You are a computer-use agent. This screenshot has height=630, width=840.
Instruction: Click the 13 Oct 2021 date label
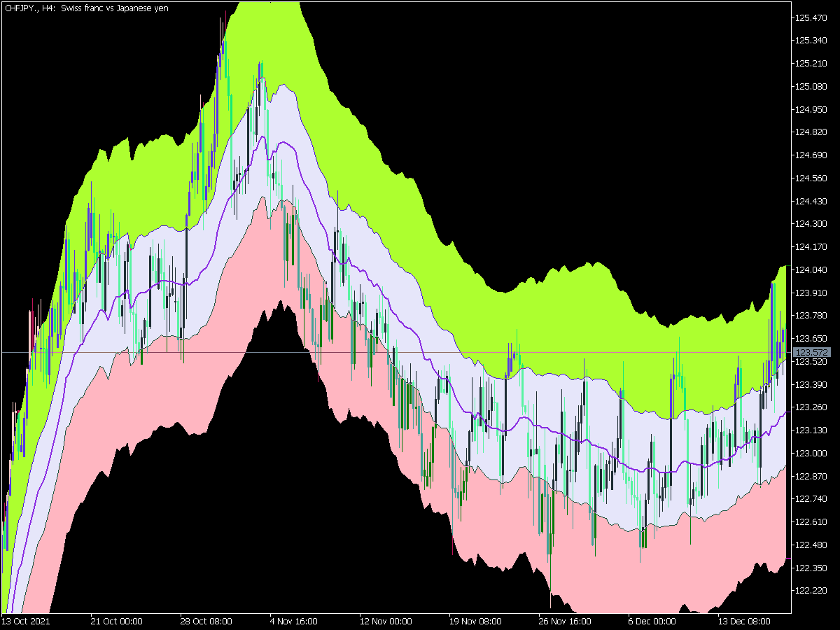26,621
